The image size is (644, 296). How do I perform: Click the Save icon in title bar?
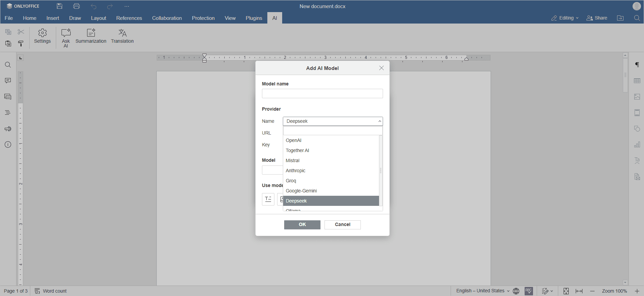coord(60,6)
